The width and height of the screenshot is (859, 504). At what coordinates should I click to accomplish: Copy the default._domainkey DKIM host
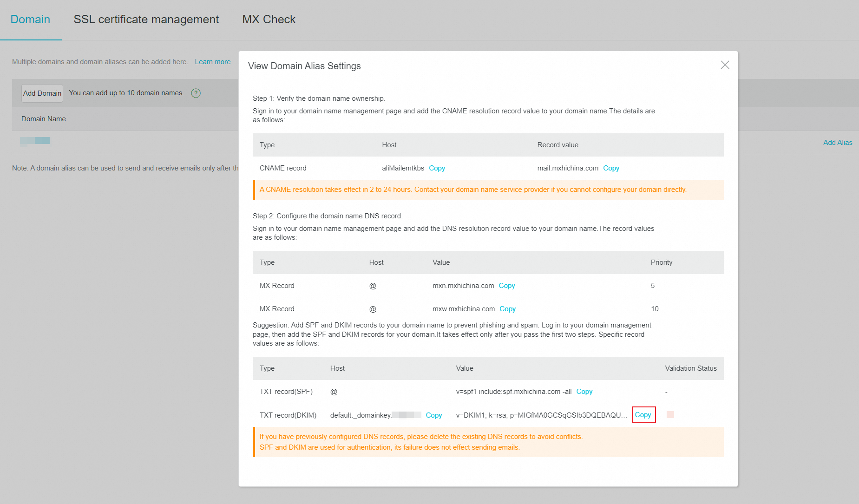pyautogui.click(x=433, y=415)
